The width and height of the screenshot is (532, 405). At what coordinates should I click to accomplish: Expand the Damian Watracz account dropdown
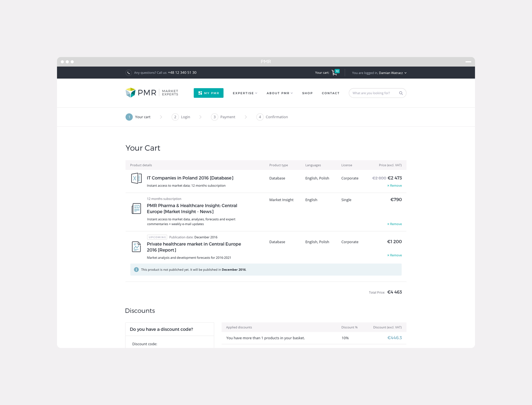coord(393,73)
